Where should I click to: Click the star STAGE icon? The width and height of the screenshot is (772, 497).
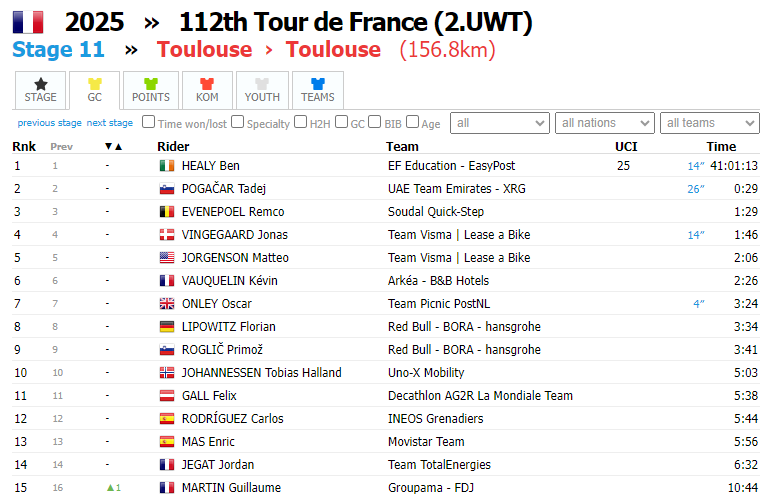click(x=40, y=84)
